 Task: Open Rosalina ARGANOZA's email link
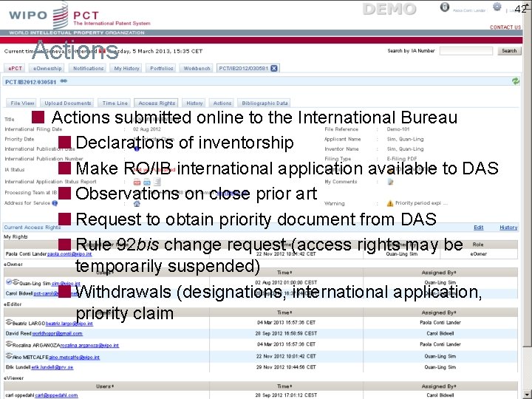(x=89, y=345)
